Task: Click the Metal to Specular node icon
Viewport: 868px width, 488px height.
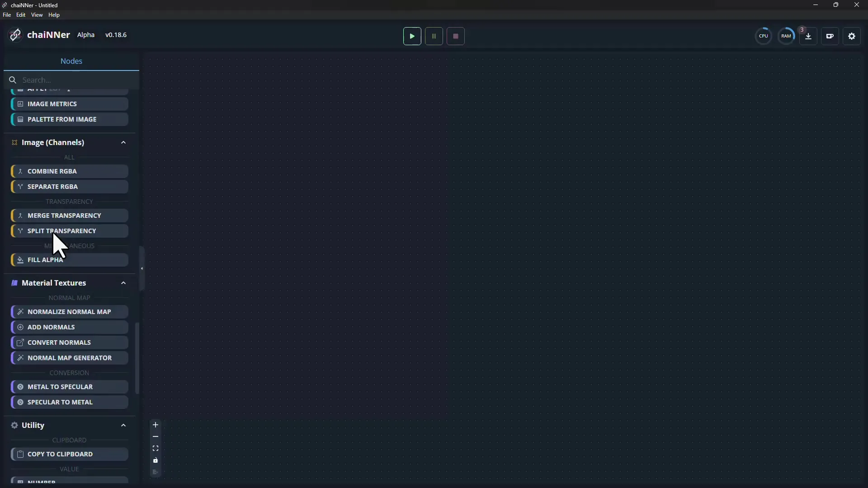Action: (x=20, y=387)
